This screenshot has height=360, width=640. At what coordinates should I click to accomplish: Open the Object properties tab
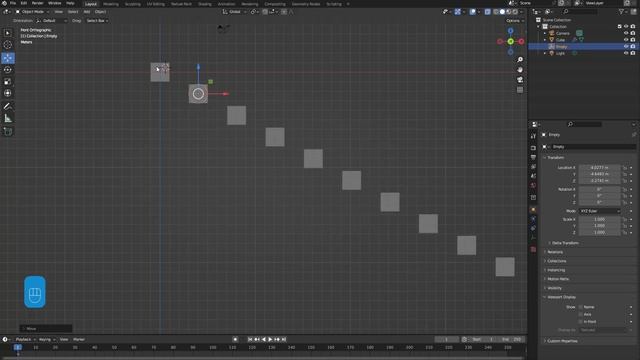coord(533,210)
